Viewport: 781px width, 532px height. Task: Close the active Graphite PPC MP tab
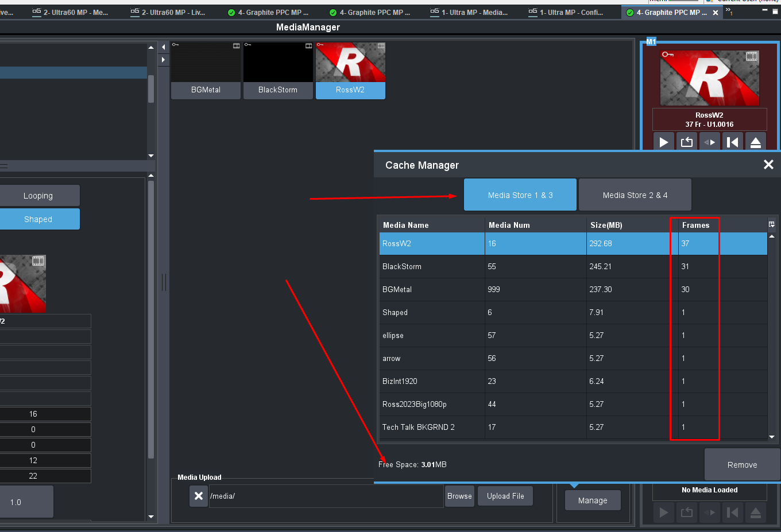716,13
